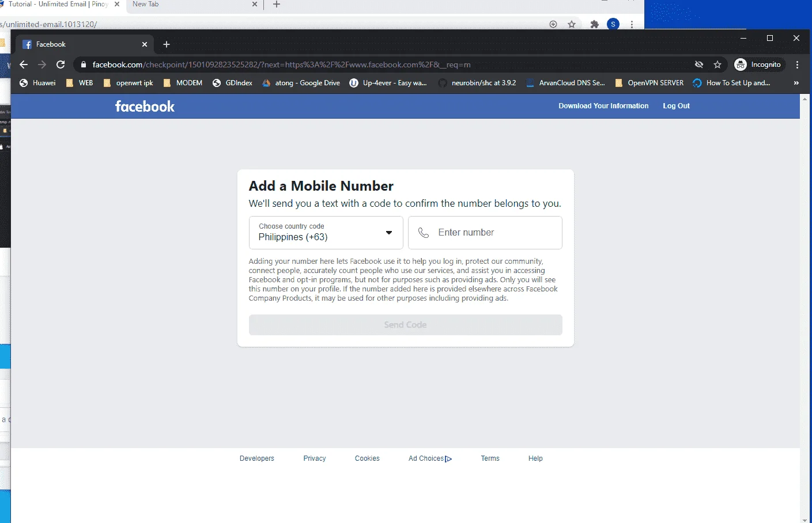Minimize the Incognito Chrome window
This screenshot has width=812, height=523.
click(743, 38)
